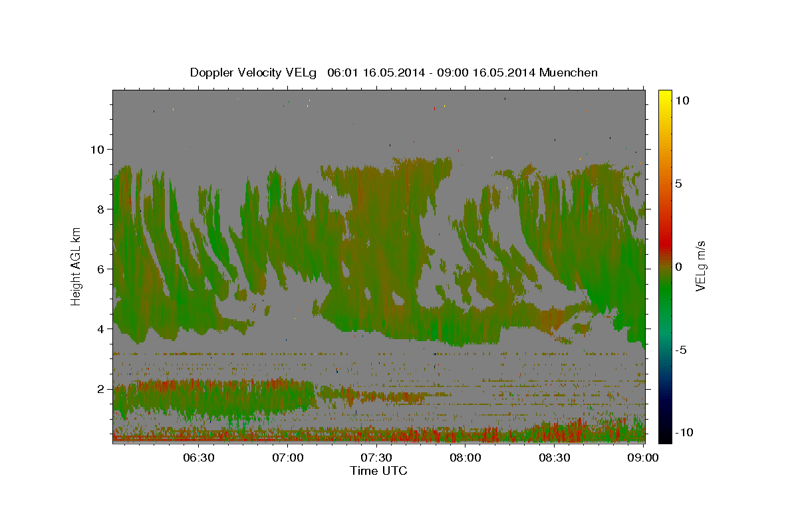Screen dimensions: 798x532
Task: Click the color bar label '5'
Action: pyautogui.click(x=678, y=184)
